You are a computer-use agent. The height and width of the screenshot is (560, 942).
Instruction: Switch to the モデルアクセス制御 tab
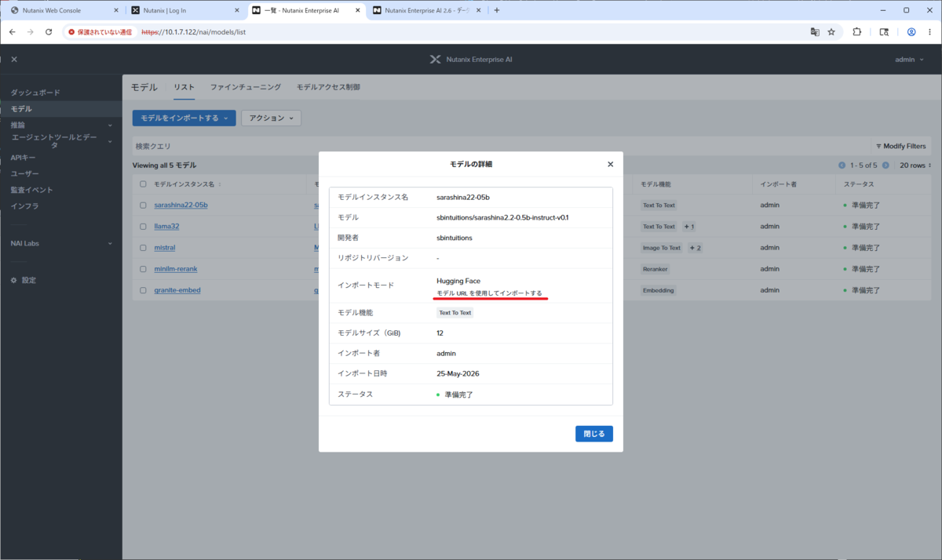coord(328,87)
